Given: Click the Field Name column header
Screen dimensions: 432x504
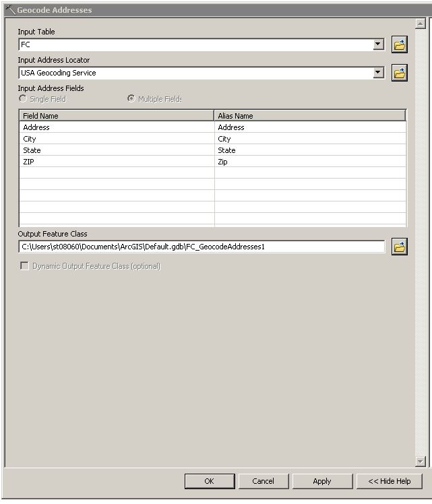Looking at the screenshot, I should tap(117, 116).
